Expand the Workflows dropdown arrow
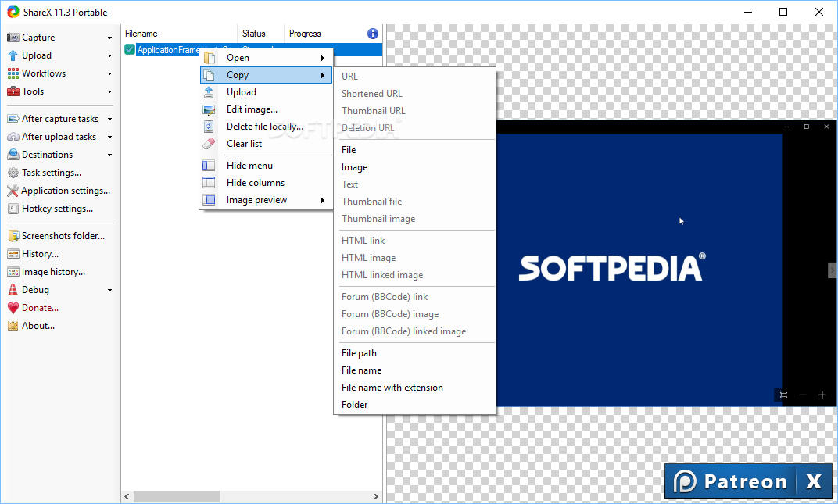 pyautogui.click(x=109, y=73)
